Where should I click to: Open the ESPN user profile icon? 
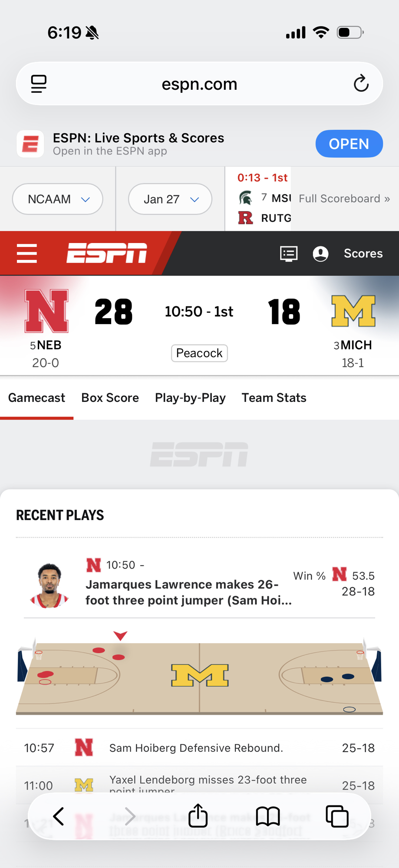click(x=320, y=253)
